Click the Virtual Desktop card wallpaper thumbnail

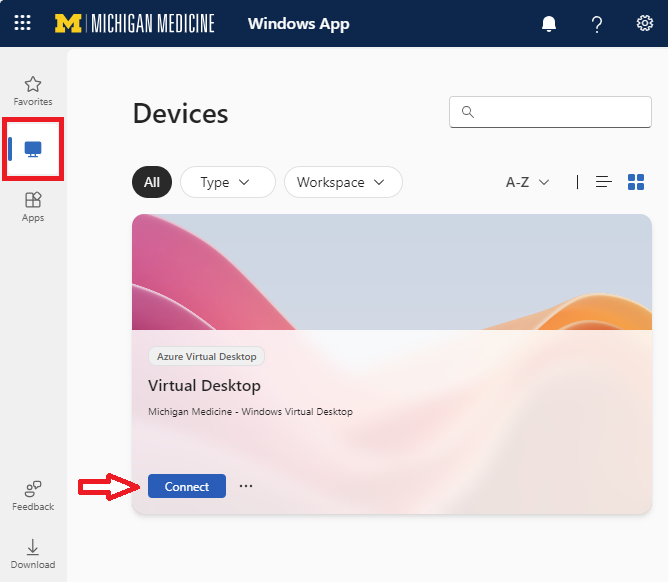point(391,270)
